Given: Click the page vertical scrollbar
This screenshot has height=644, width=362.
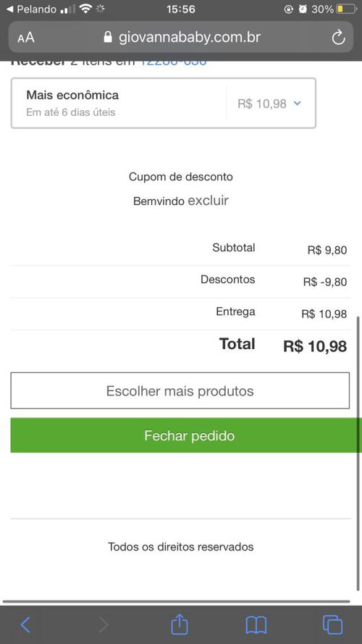Looking at the screenshot, I should pos(358,453).
